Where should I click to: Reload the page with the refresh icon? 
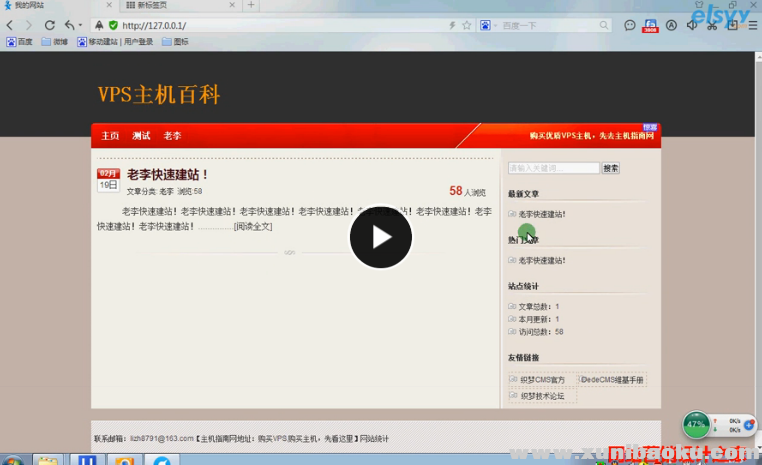49,24
